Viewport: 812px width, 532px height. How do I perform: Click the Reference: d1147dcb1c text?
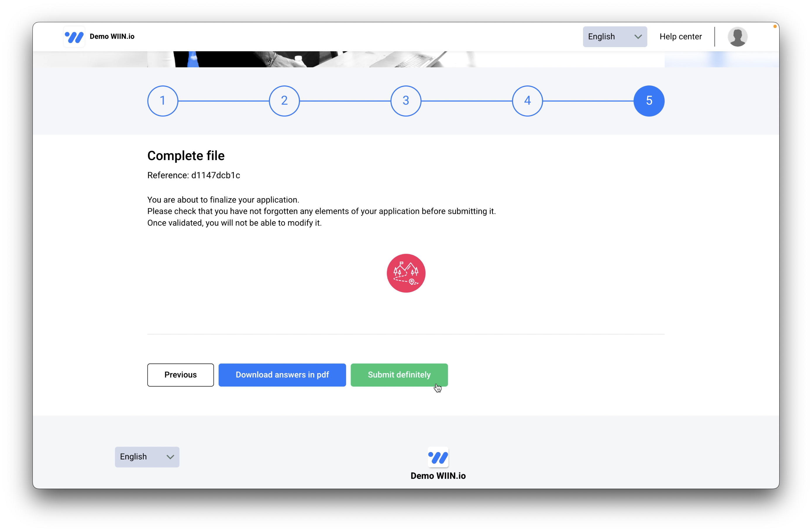click(194, 175)
